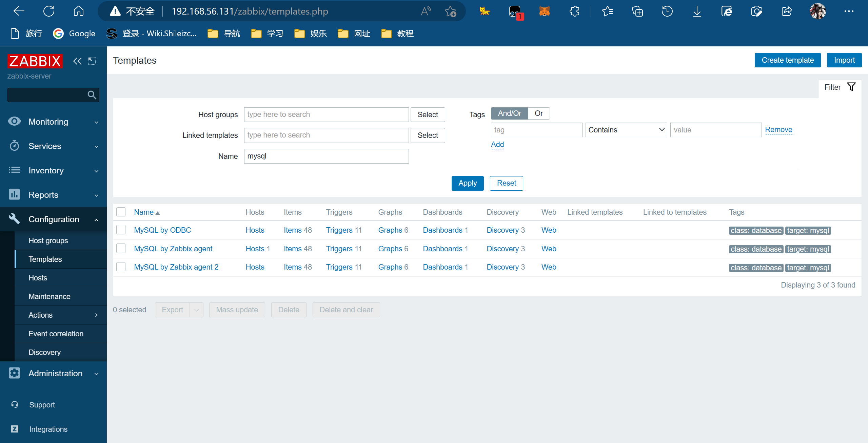Sort table by Name column header
Screen dimensions: 868x443
click(144, 212)
